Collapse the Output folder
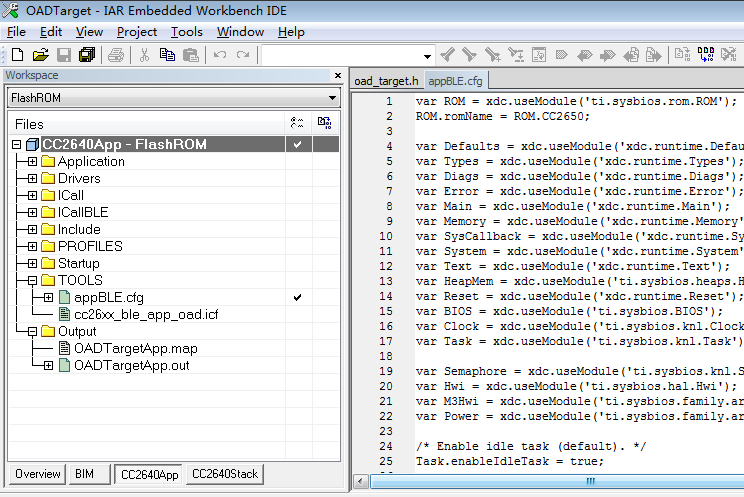The height and width of the screenshot is (497, 744). (32, 331)
